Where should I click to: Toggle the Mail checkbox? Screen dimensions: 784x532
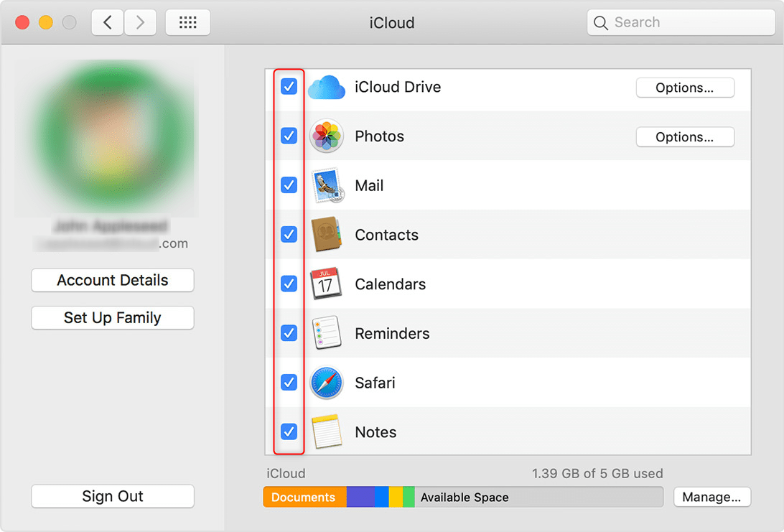(289, 185)
